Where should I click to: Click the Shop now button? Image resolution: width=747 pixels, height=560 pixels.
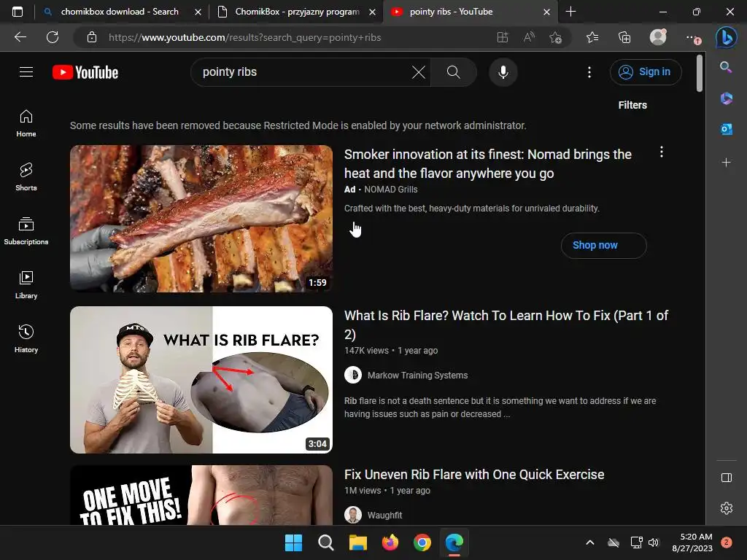pos(603,245)
